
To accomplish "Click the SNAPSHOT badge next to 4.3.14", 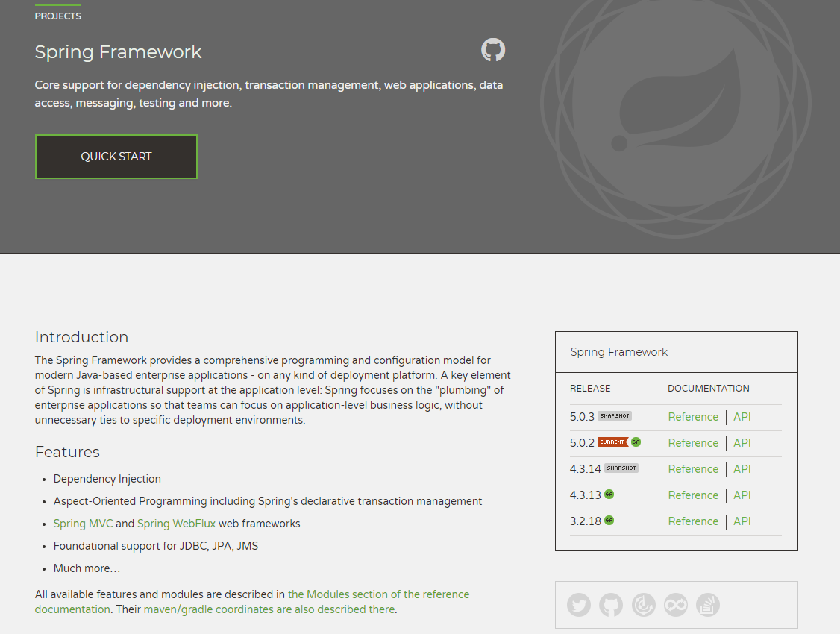I will 621,468.
